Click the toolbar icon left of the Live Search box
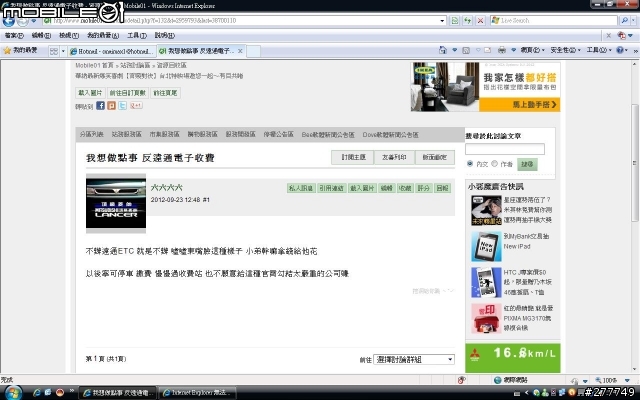This screenshot has height=400, width=640. (495, 20)
